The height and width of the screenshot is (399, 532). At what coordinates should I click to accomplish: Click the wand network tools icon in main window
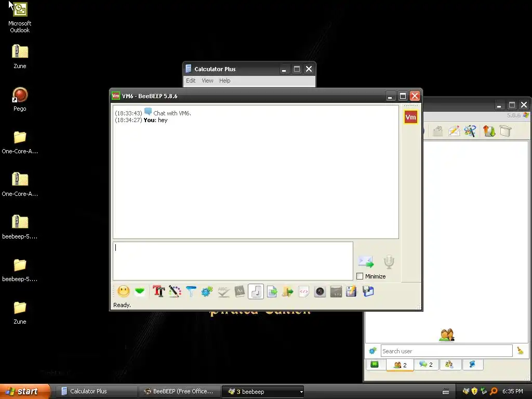pyautogui.click(x=470, y=131)
